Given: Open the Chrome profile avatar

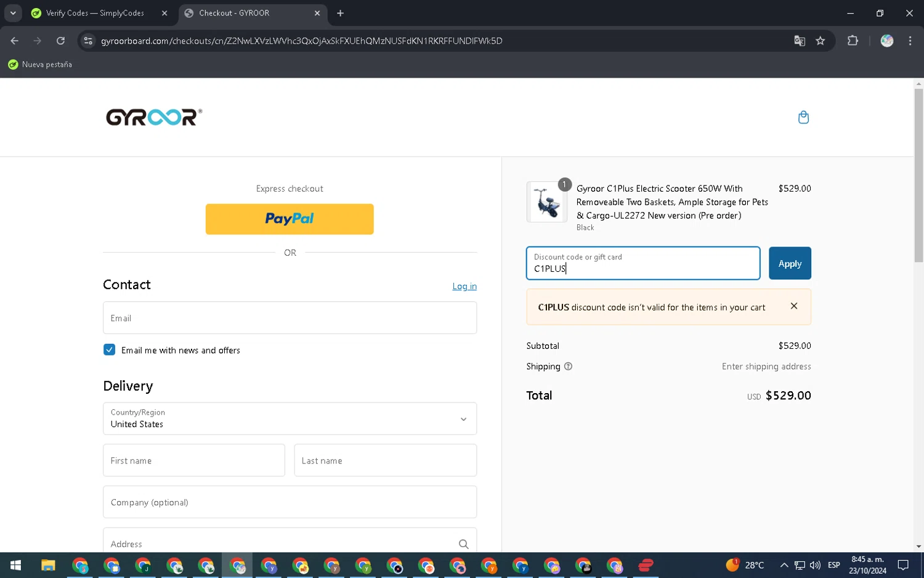Looking at the screenshot, I should click(x=887, y=41).
